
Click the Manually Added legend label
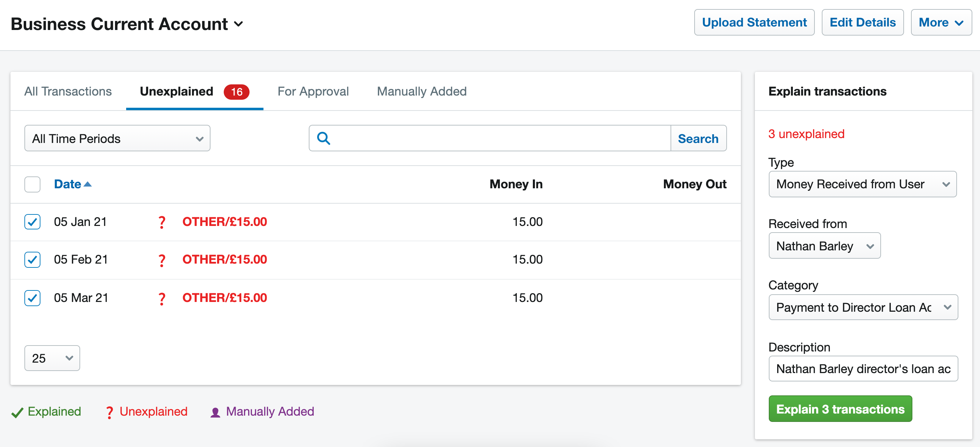pos(270,411)
